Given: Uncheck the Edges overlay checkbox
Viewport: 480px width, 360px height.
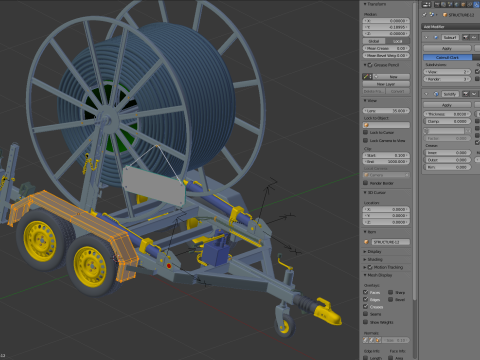Looking at the screenshot, I should (x=365, y=299).
